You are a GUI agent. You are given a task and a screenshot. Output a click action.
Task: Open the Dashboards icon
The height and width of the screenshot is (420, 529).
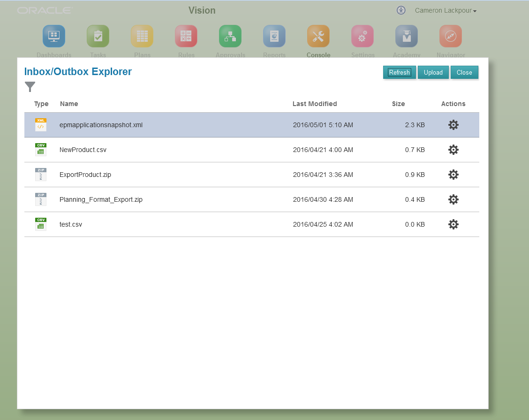(x=54, y=36)
